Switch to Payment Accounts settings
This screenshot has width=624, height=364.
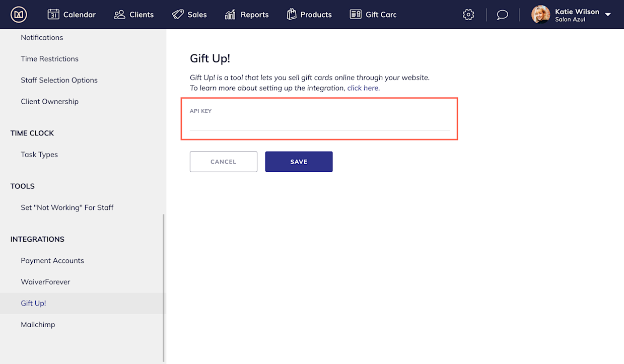(52, 260)
